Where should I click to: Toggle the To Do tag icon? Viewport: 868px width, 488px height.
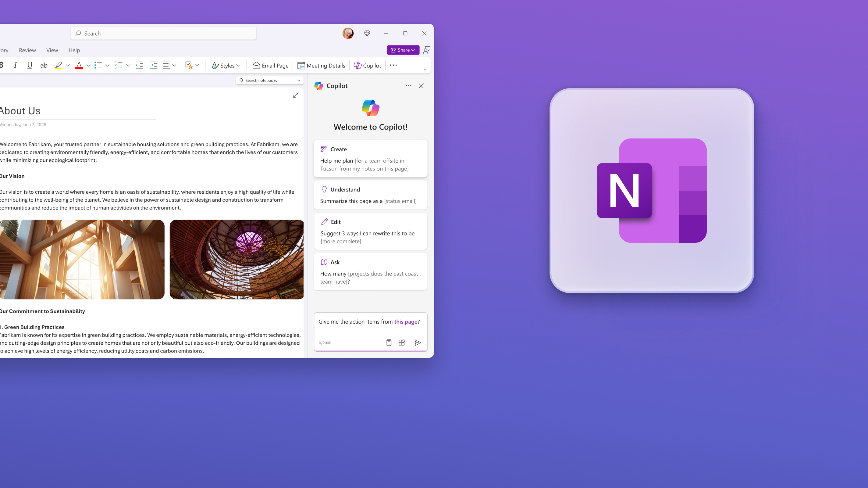189,65
